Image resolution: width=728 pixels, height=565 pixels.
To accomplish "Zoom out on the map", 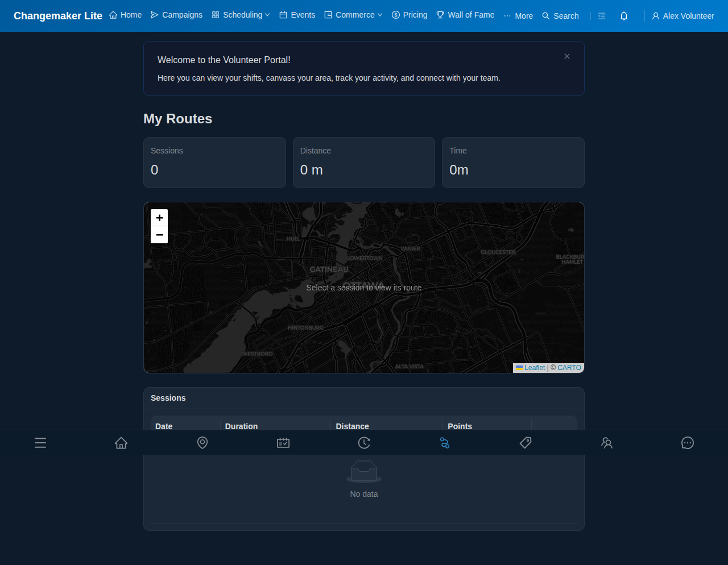I will pos(159,235).
